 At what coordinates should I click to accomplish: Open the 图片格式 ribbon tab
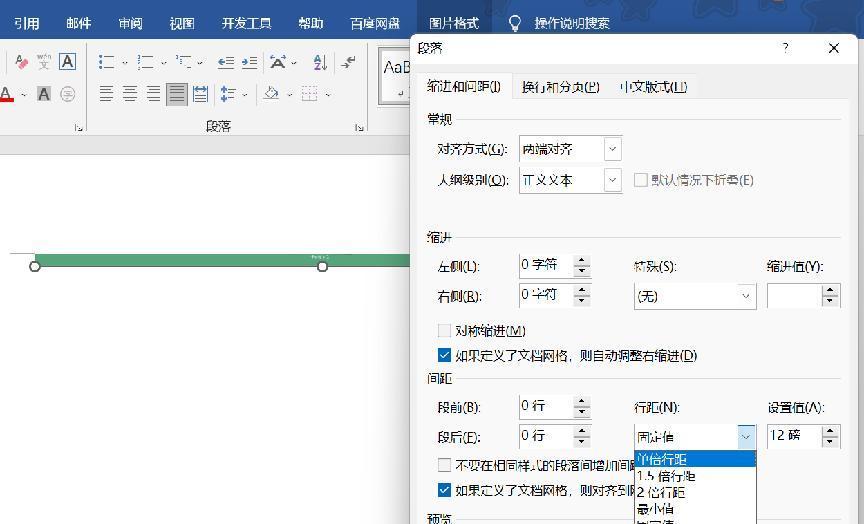click(x=453, y=23)
